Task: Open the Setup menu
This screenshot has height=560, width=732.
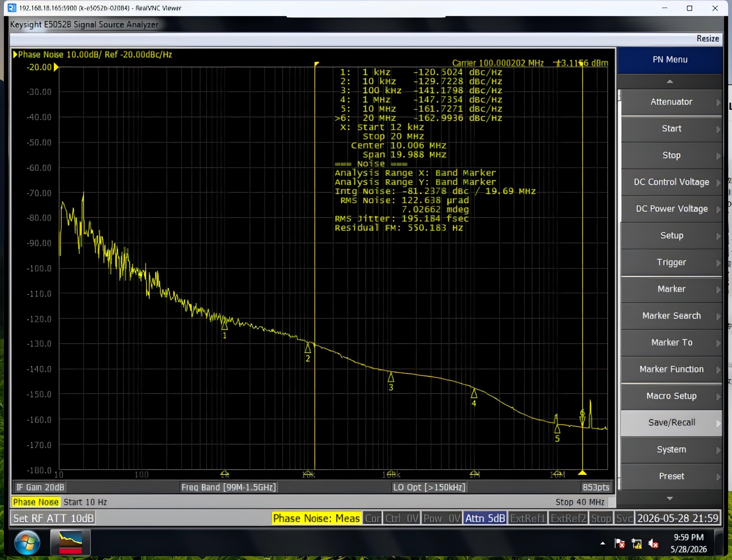Action: coord(671,236)
